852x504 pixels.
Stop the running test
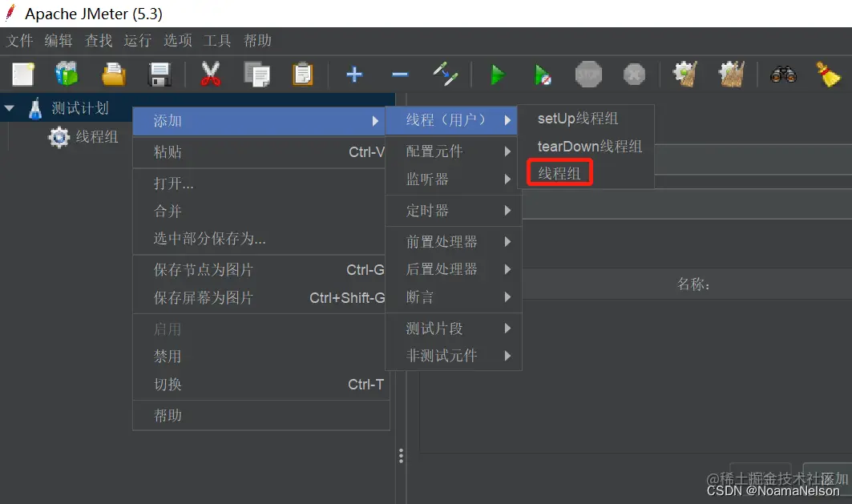point(588,74)
